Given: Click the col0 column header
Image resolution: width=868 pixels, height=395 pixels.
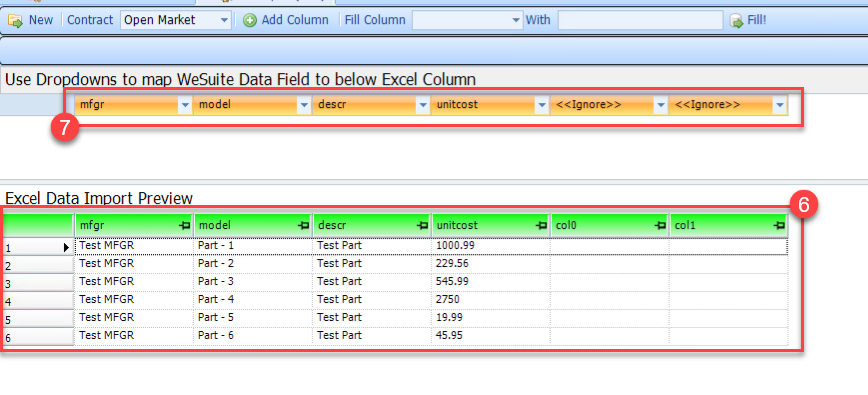Looking at the screenshot, I should pos(610,225).
